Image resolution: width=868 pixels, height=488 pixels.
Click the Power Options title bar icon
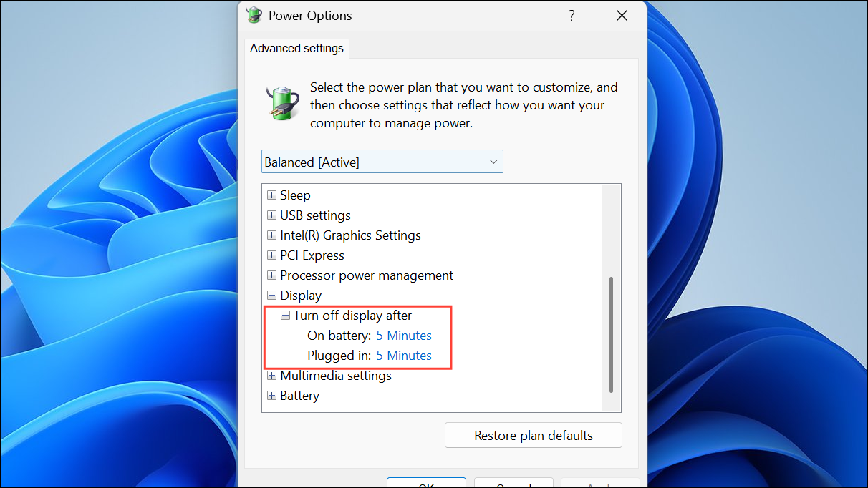[254, 14]
